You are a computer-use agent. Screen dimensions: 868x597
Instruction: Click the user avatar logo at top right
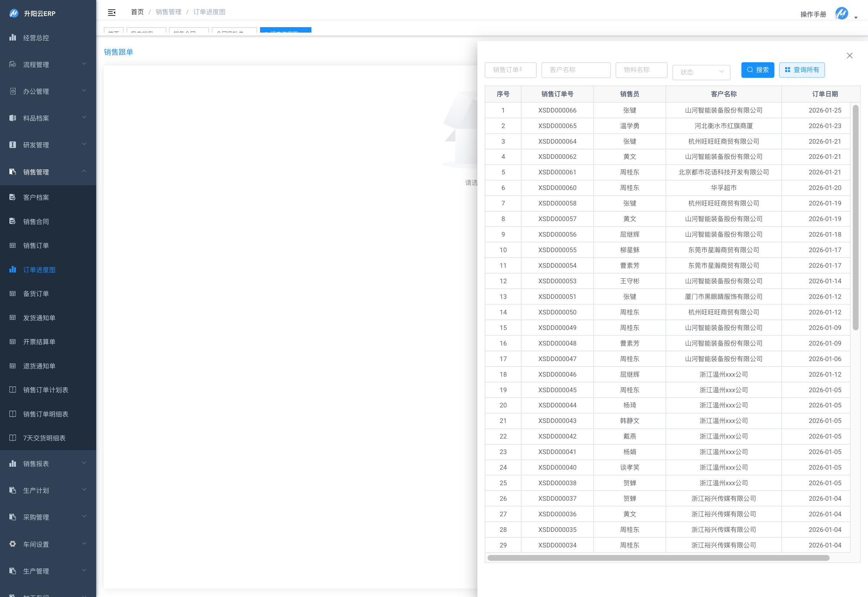[x=841, y=14]
